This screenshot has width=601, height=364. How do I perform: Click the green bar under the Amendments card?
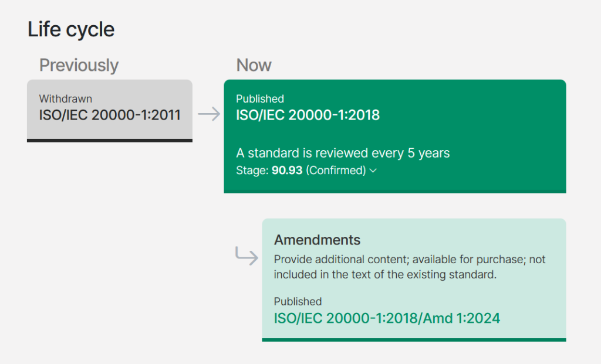(414, 339)
